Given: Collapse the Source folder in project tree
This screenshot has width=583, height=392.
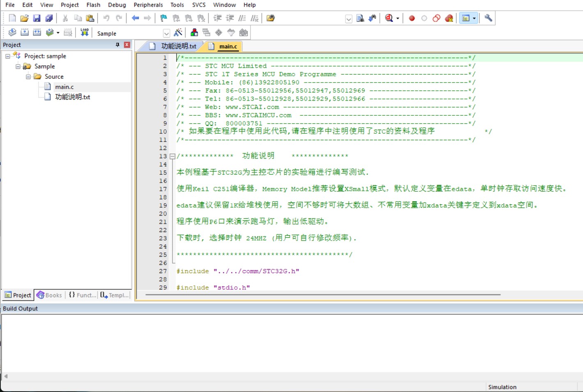Looking at the screenshot, I should [28, 77].
